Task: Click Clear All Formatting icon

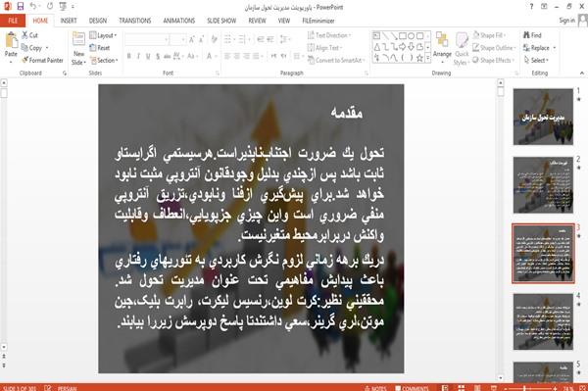Action: (214, 39)
